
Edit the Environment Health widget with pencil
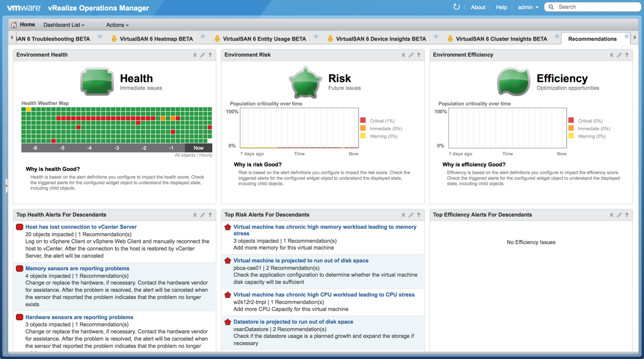[203, 55]
